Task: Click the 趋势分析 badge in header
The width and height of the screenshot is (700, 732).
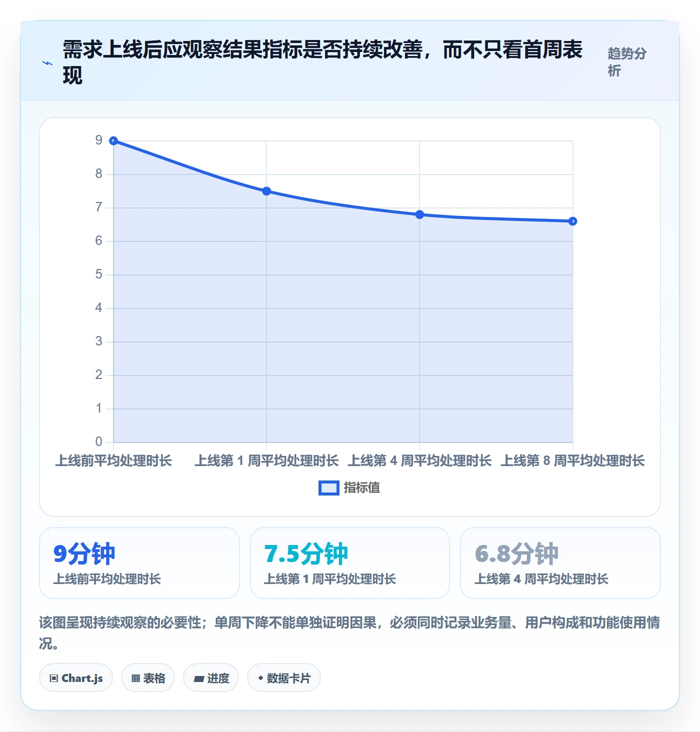Action: click(627, 62)
